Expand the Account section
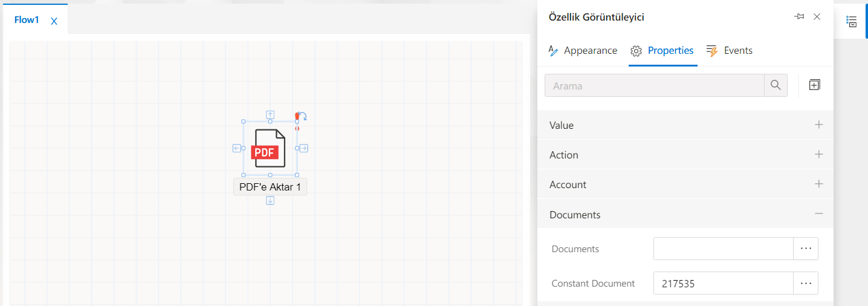Image resolution: width=868 pixels, height=306 pixels. coord(819,184)
